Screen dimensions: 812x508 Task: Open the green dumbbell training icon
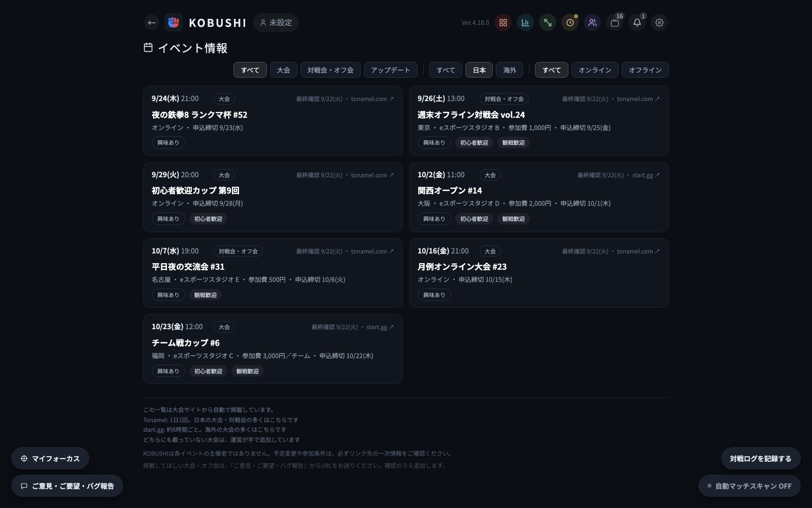pyautogui.click(x=548, y=22)
